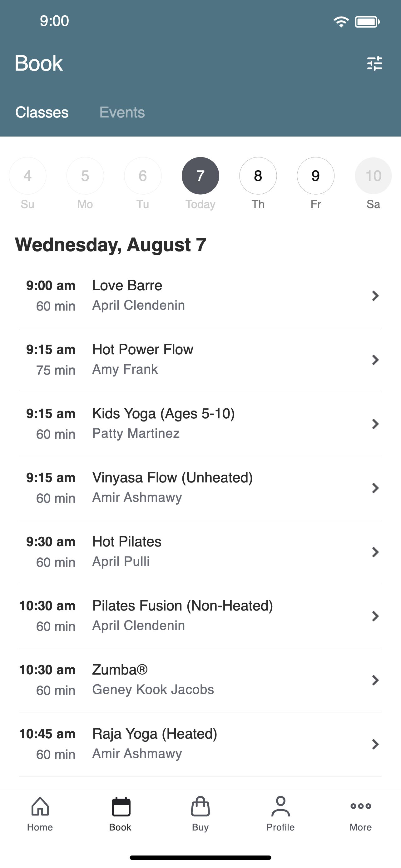Open the More ellipsis menu
The image size is (401, 868).
tap(361, 806)
